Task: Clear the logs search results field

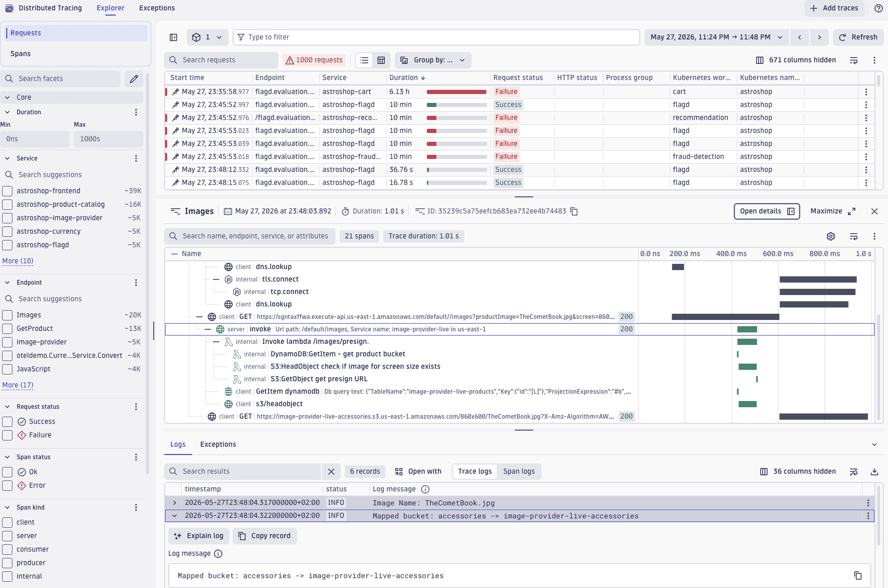Action: point(331,472)
